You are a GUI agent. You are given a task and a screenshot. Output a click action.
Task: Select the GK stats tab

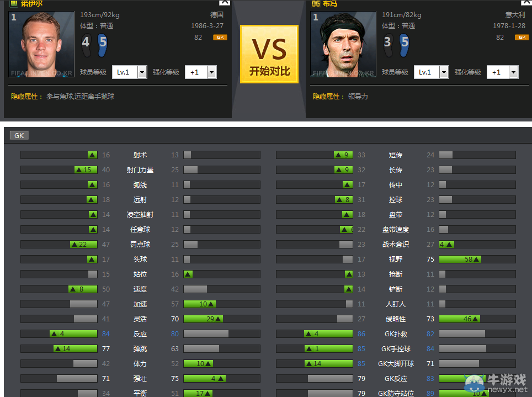tap(19, 135)
